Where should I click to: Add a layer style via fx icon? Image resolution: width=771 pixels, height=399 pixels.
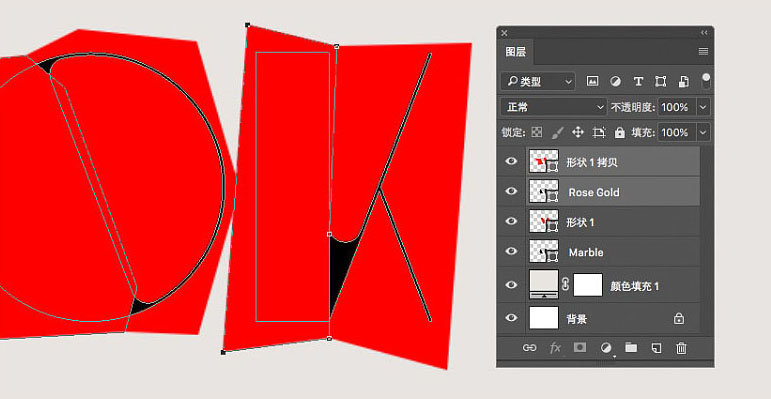pyautogui.click(x=555, y=348)
